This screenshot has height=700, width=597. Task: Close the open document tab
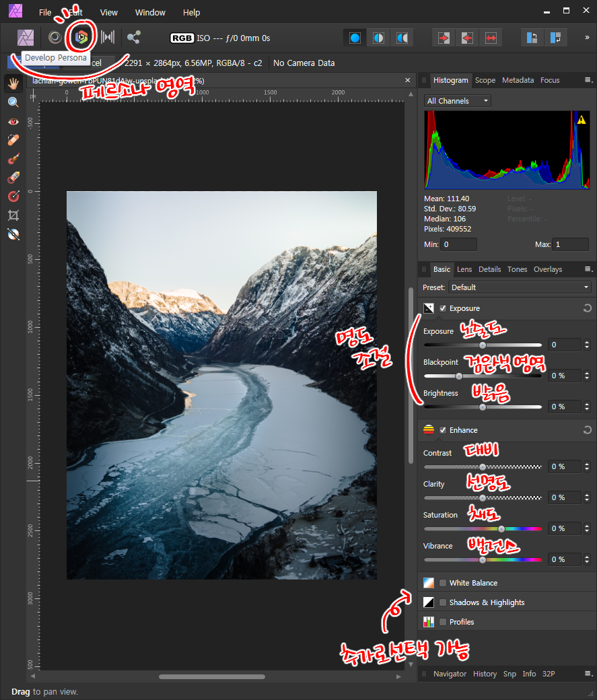(408, 80)
